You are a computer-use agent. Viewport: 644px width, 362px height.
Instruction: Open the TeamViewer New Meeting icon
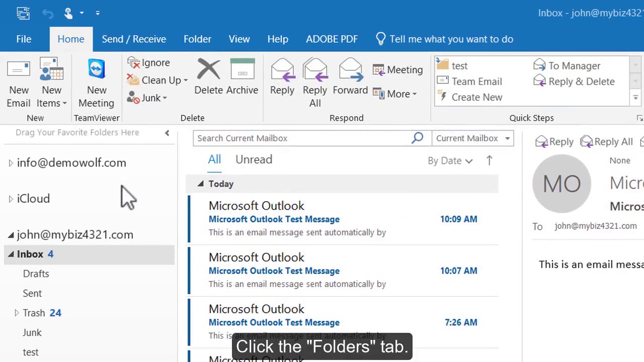pos(96,70)
